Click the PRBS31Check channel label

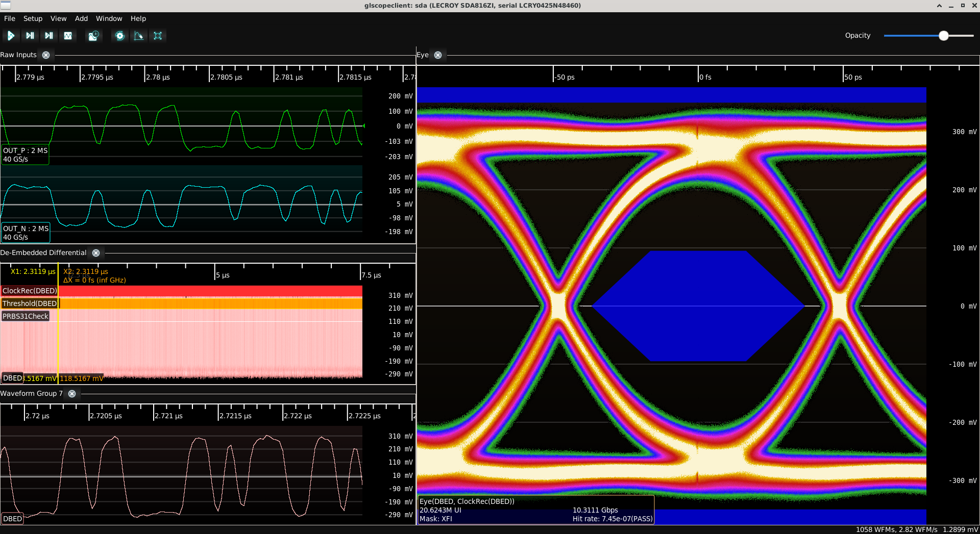(x=26, y=316)
